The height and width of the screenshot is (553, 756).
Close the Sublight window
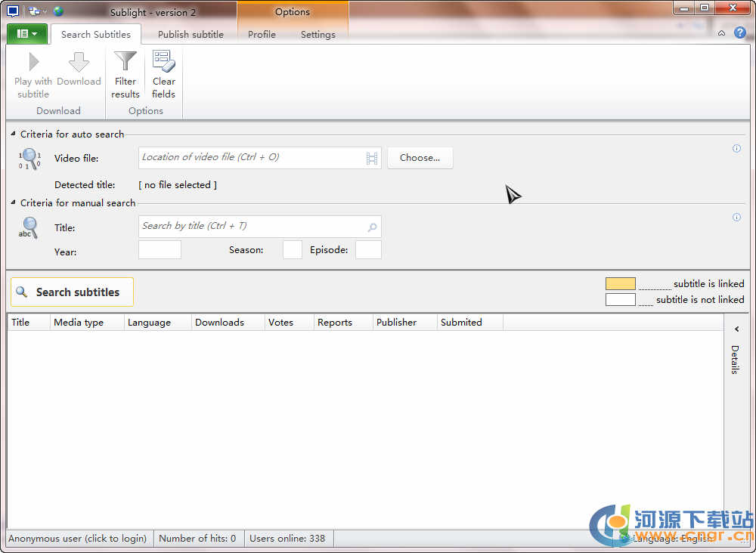[733, 8]
